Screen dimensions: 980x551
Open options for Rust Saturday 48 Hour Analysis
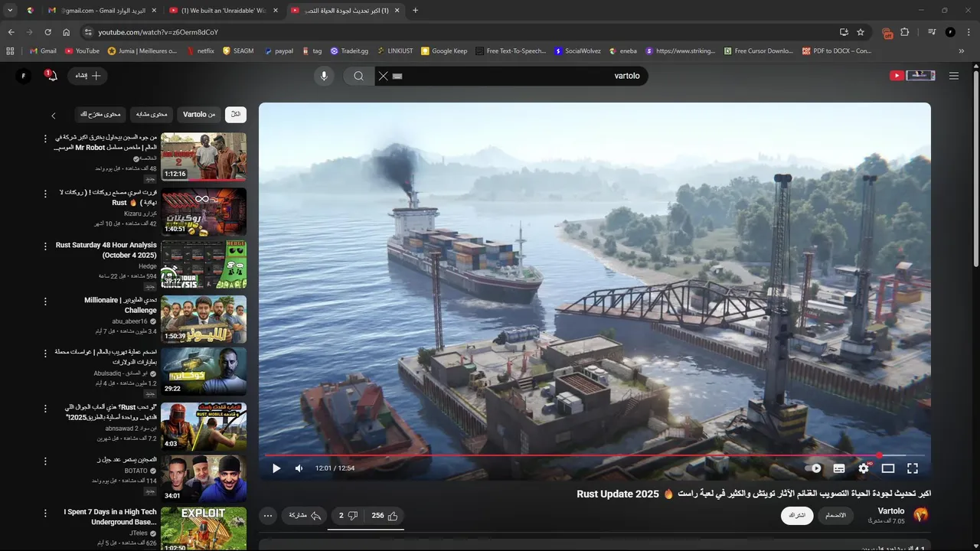coord(45,246)
